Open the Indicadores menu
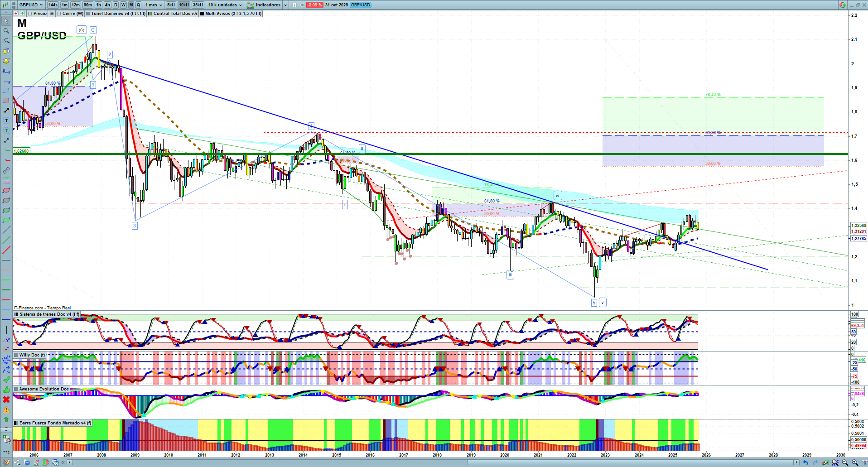The height and width of the screenshot is (467, 868). tap(267, 5)
